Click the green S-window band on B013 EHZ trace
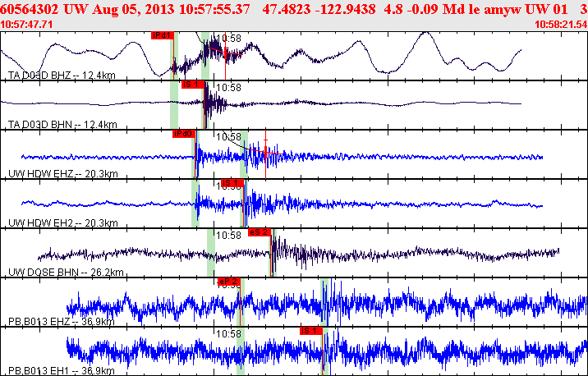The image size is (588, 376). tap(324, 302)
